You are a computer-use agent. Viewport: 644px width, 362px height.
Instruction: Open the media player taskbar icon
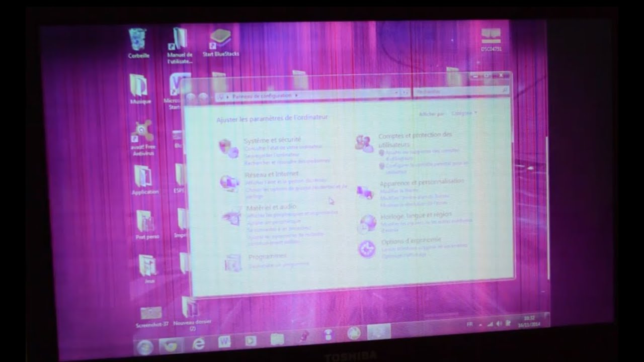pyautogui.click(x=250, y=340)
